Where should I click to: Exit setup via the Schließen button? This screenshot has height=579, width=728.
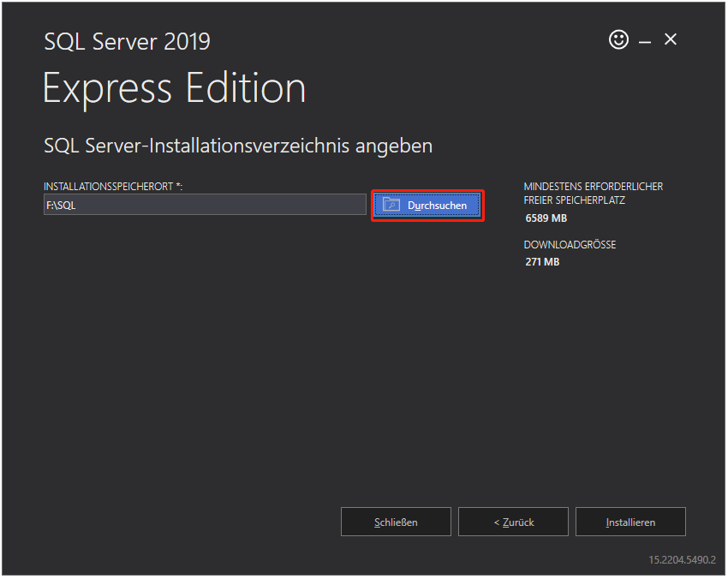396,522
